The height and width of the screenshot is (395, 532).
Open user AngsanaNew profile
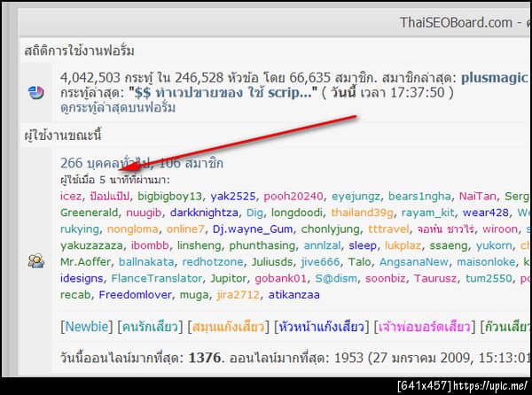click(x=414, y=262)
